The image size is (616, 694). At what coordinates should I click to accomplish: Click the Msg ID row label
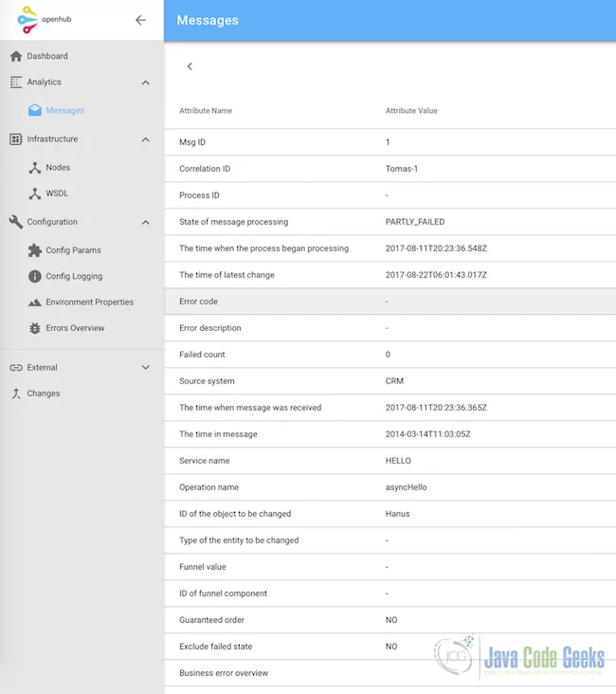(x=192, y=142)
